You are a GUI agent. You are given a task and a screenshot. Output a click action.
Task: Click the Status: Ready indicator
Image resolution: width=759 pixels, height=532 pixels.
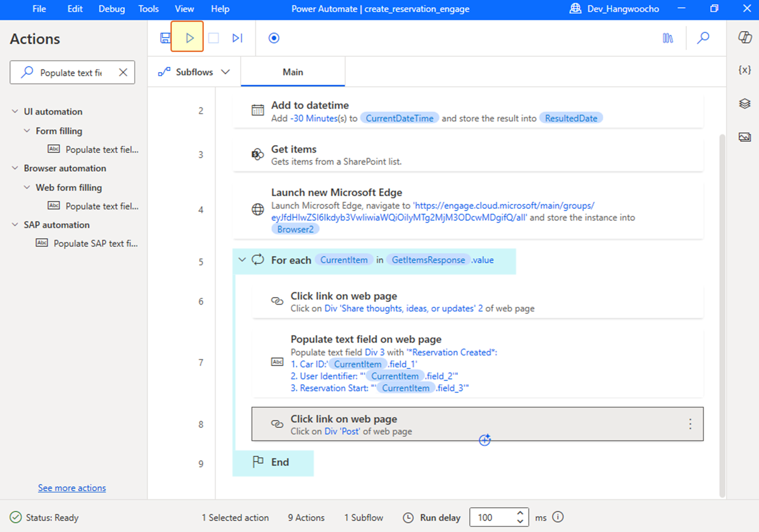[x=44, y=518]
